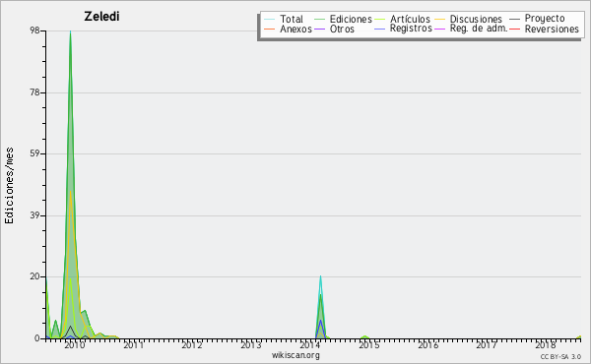Click the wikiscan.org source text
This screenshot has width=591, height=364.
[295, 355]
